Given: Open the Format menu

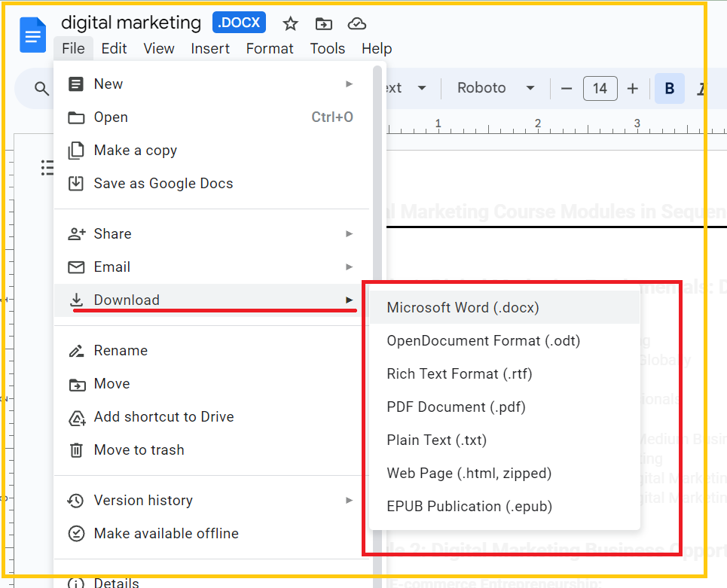Looking at the screenshot, I should pos(270,48).
